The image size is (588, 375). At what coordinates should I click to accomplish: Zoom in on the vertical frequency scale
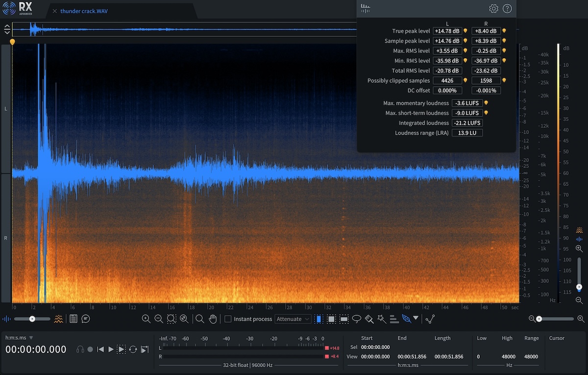click(x=579, y=249)
